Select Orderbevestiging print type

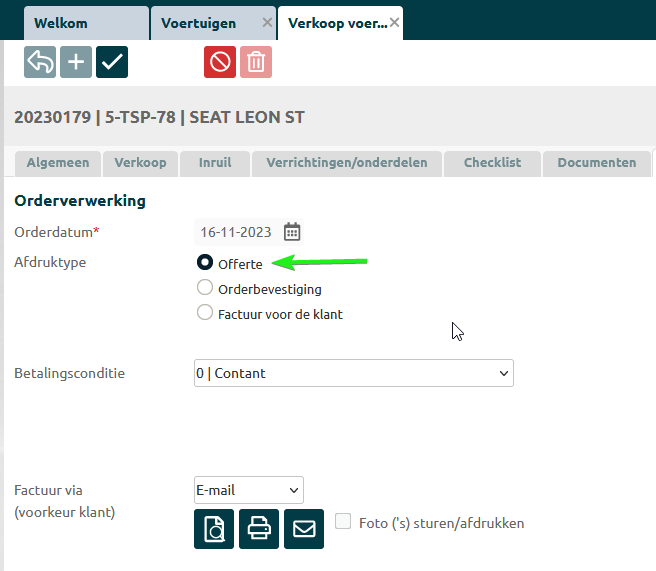click(x=205, y=288)
